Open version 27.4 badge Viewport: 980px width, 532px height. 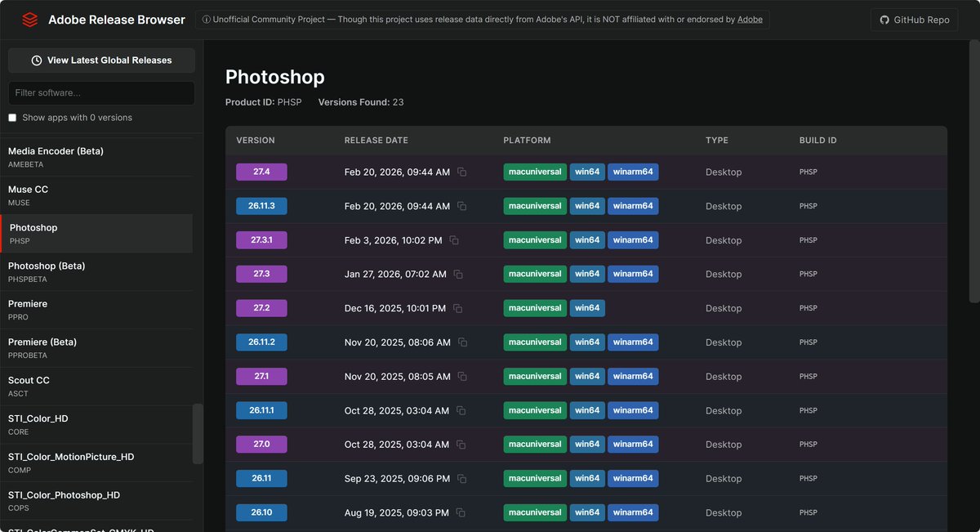[261, 172]
